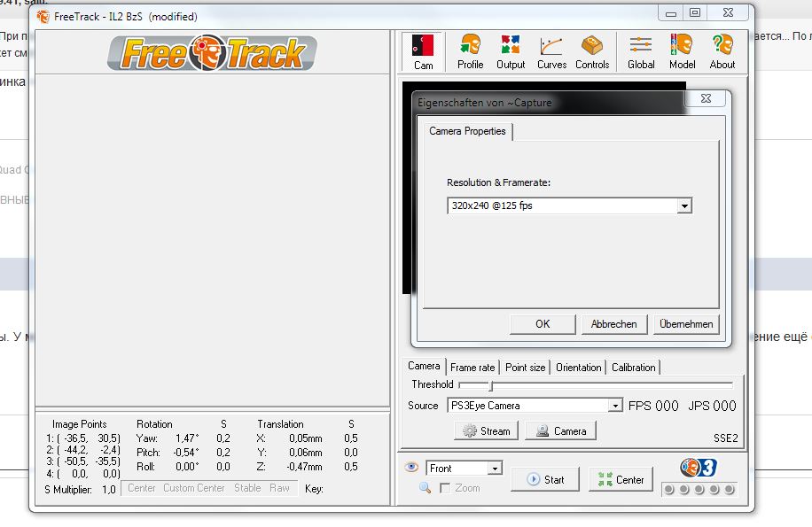812x527 pixels.
Task: Click image point 3 coordinates (-50,5, -35,5)
Action: coord(89,461)
